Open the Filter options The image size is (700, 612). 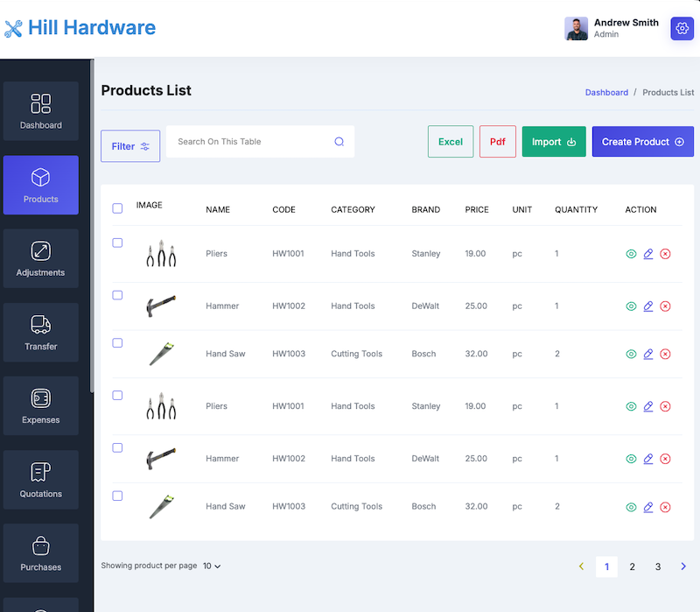pos(130,146)
